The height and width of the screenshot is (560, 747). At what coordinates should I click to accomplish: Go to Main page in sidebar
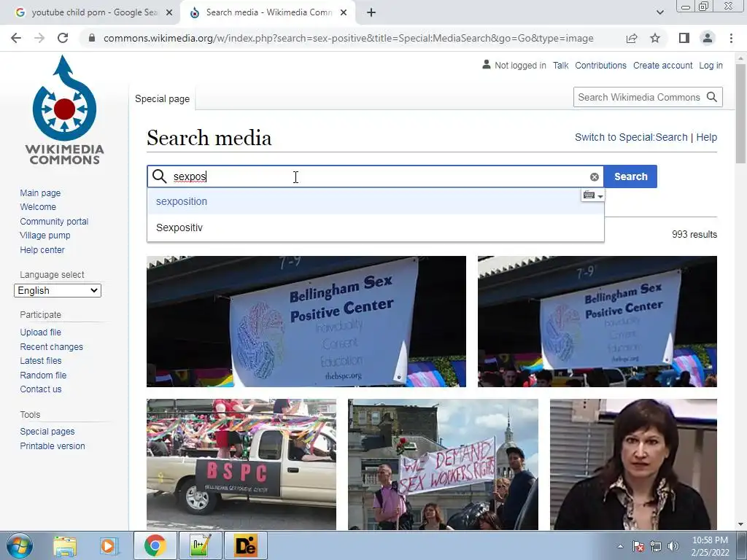tap(41, 192)
